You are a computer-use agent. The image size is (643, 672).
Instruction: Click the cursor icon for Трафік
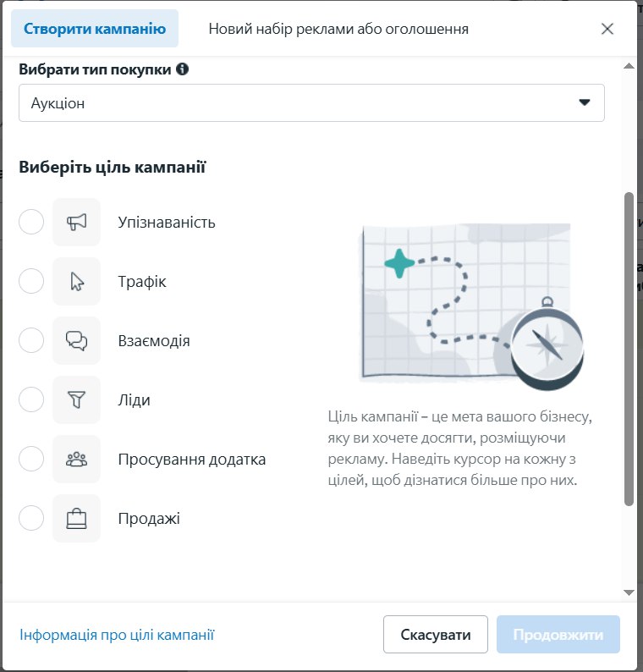(x=76, y=282)
